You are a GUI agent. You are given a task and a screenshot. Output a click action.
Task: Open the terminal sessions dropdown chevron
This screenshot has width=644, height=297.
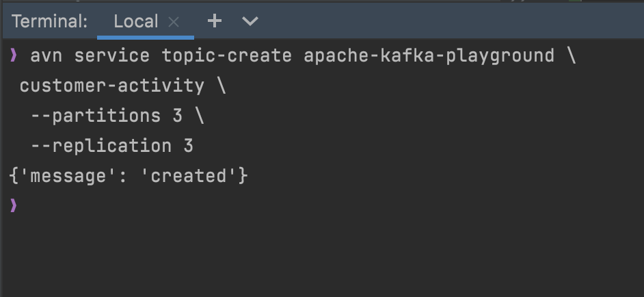point(250,21)
